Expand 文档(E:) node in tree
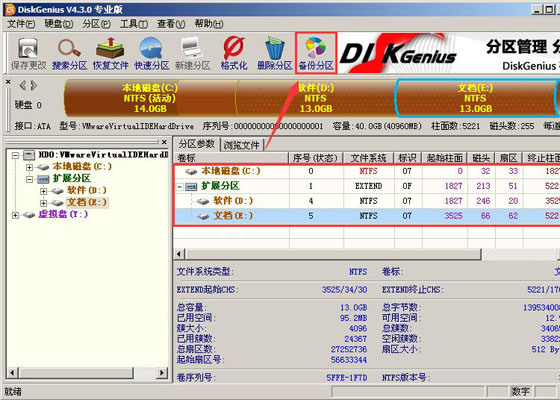The height and width of the screenshot is (400, 560). coord(43,203)
